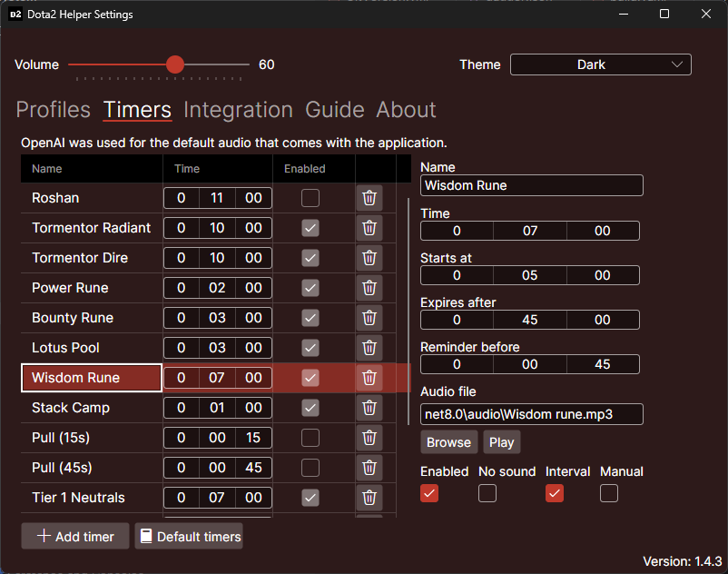
Task: Uncheck the Interval option
Action: click(x=555, y=492)
